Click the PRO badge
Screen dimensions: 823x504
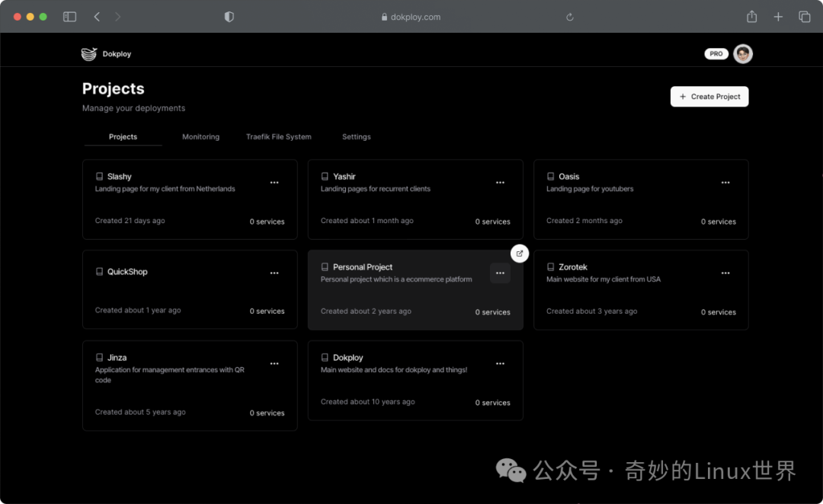coord(716,53)
